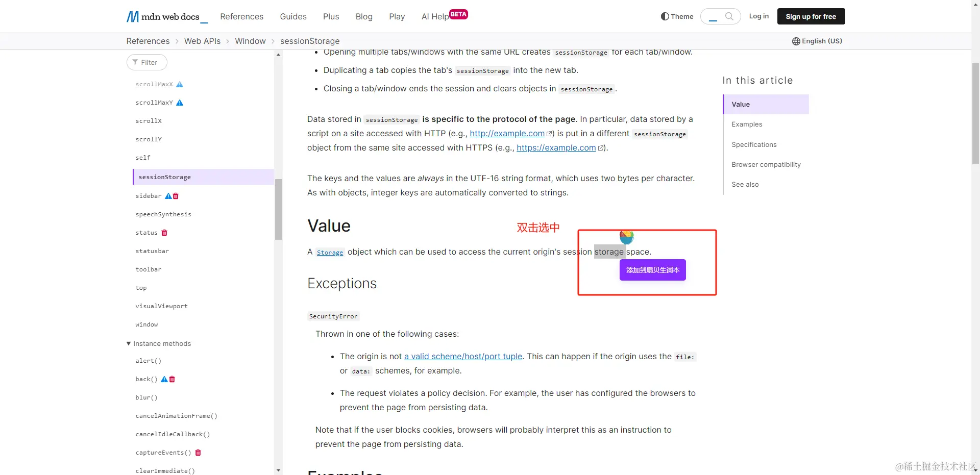The height and width of the screenshot is (475, 980).
Task: Jump to Value in article contents
Action: [x=766, y=104]
